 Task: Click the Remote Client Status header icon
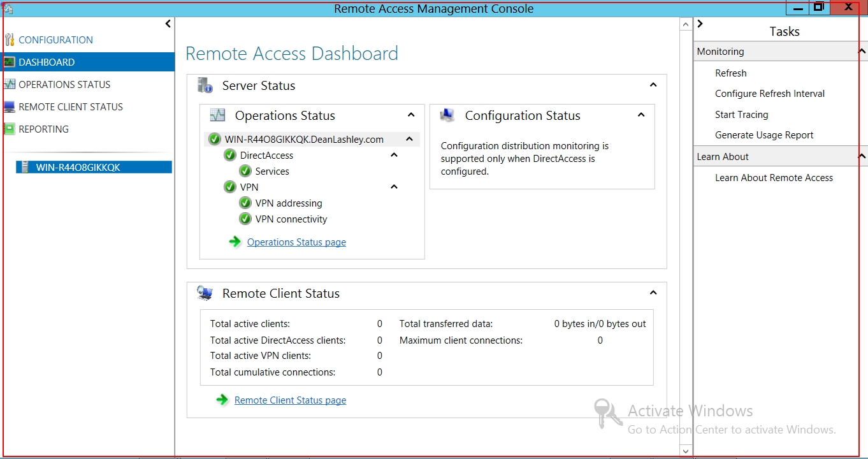click(x=205, y=293)
